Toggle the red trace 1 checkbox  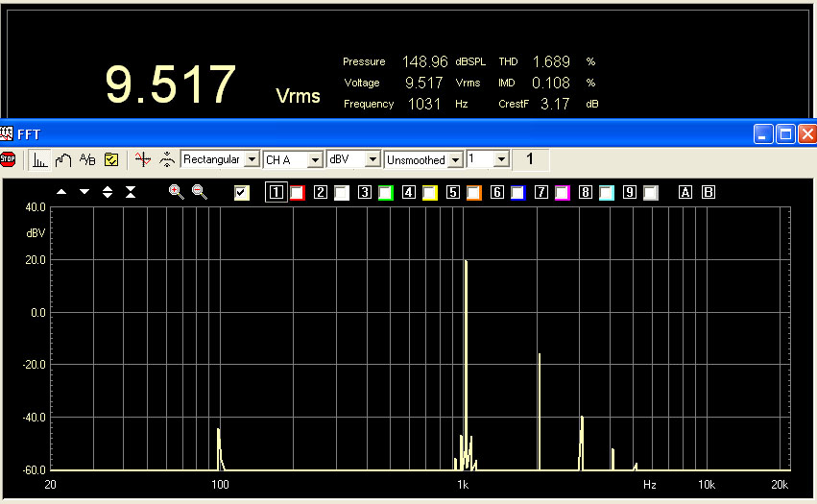(298, 193)
